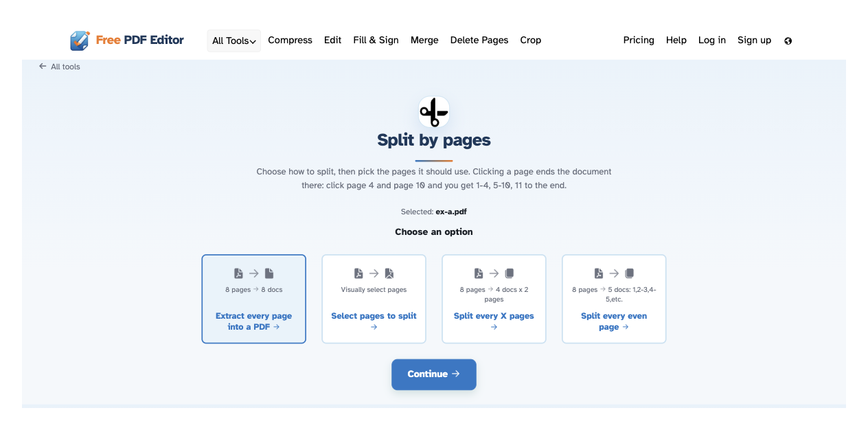Open the Edit tool

pyautogui.click(x=333, y=41)
